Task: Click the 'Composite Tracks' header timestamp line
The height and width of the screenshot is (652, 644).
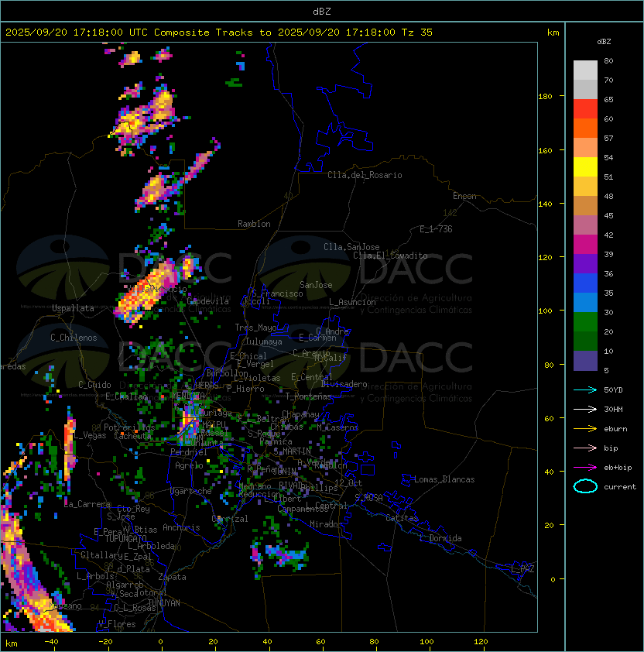Action: tap(219, 33)
